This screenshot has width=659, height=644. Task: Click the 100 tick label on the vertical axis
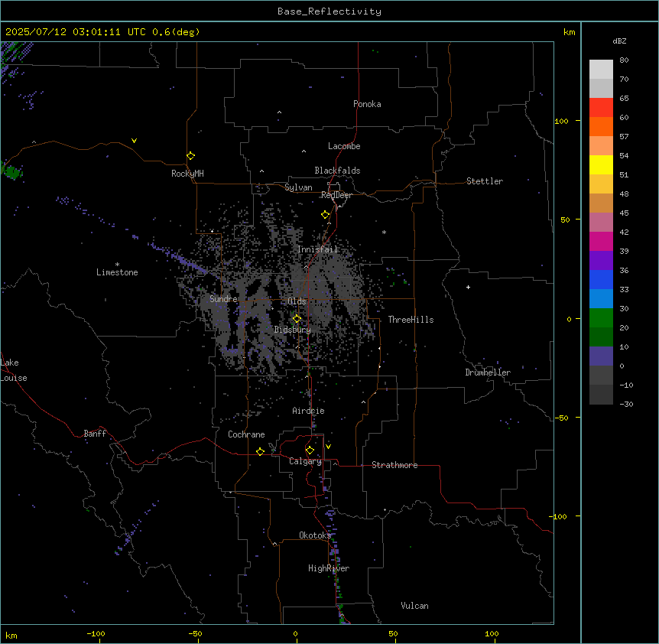pos(561,121)
